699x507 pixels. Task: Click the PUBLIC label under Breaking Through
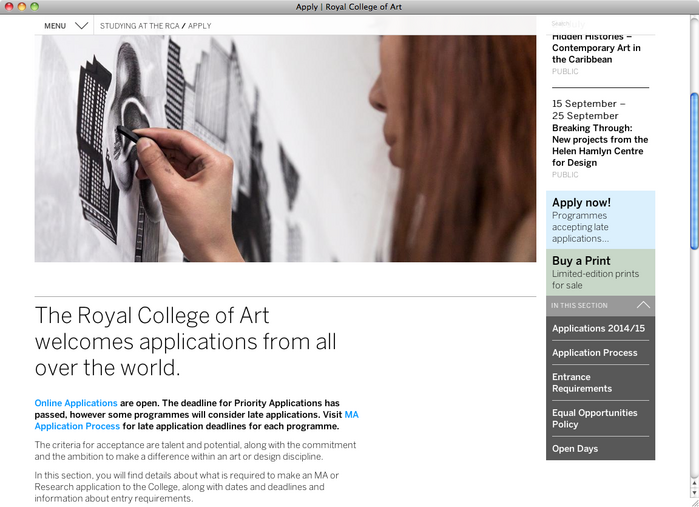pos(565,175)
